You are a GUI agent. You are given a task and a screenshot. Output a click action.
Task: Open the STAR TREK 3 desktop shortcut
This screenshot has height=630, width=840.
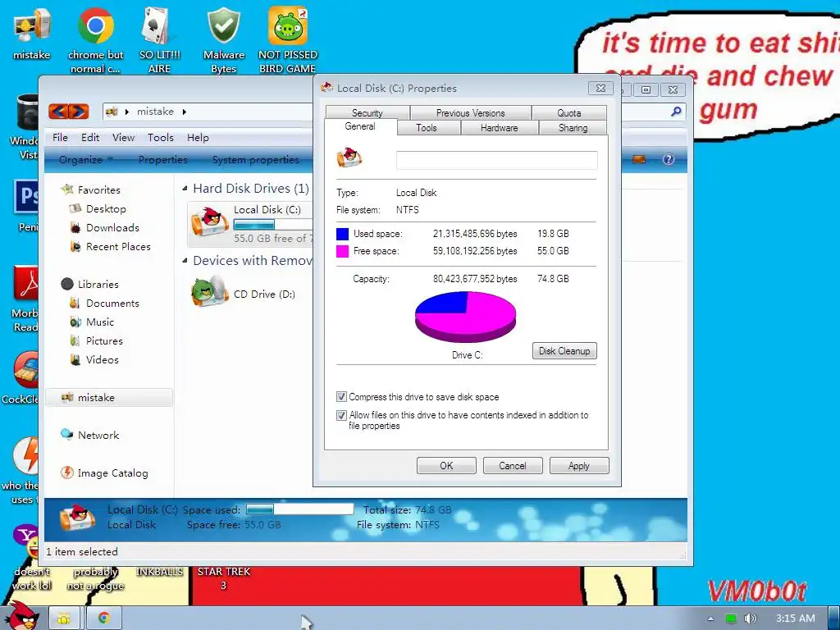pos(223,578)
